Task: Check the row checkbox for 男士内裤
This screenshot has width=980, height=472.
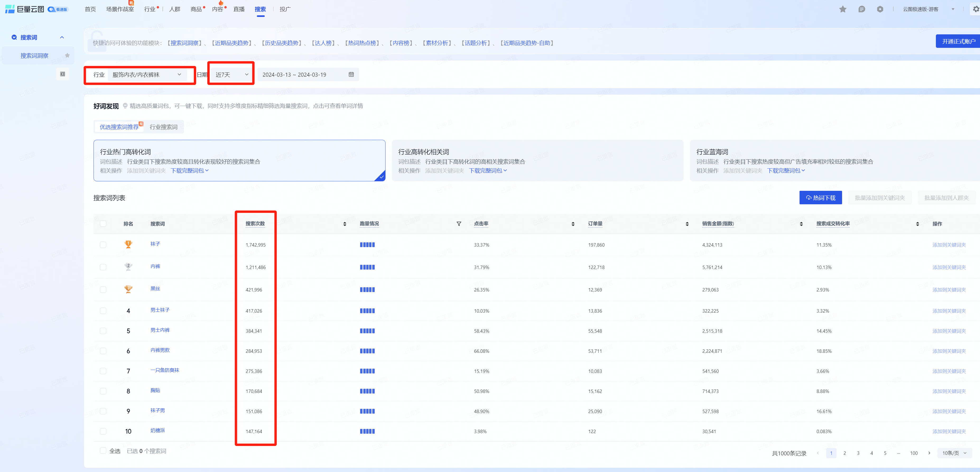Action: point(103,331)
